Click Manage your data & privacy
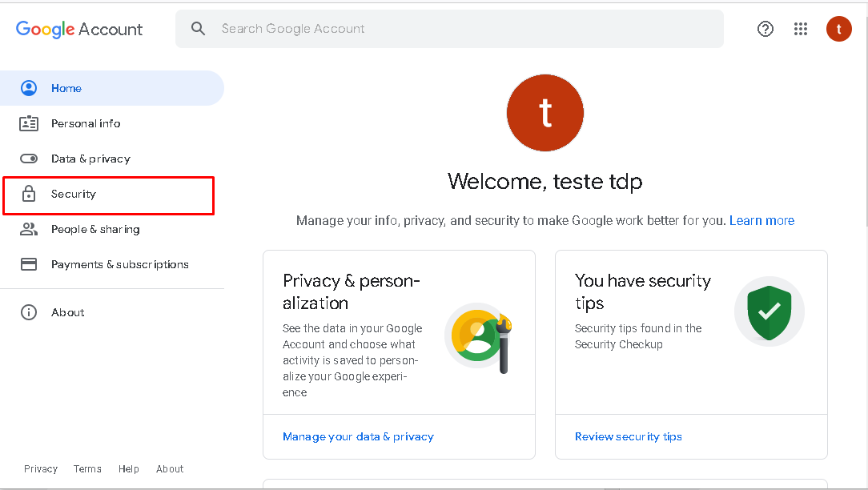Screen dimensions: 868x490 (358, 437)
